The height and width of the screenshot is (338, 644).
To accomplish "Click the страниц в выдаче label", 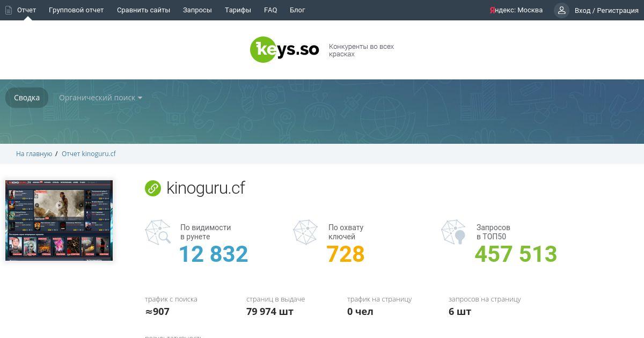I will tap(276, 299).
